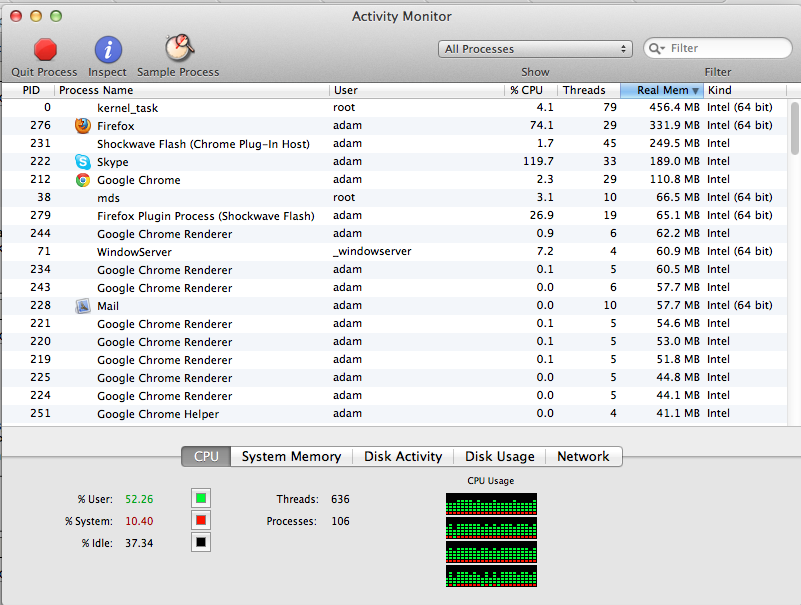Click the red Quit Process stop icon
The image size is (801, 605).
pyautogui.click(x=45, y=50)
